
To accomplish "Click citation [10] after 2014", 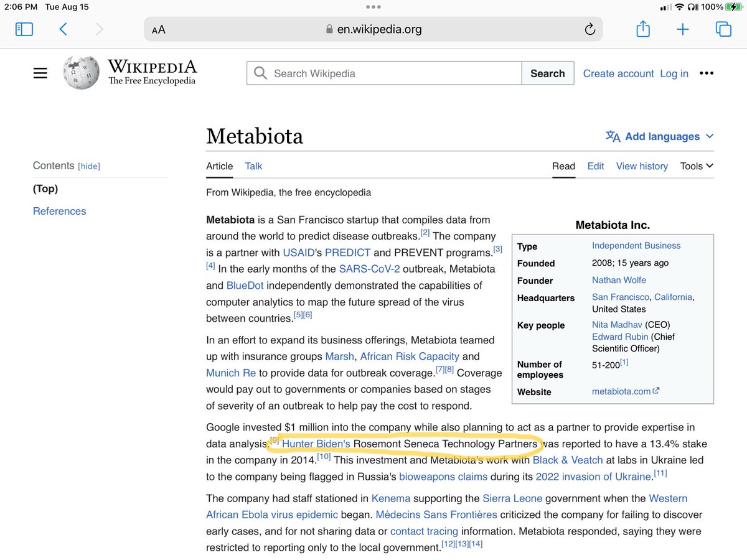I will pyautogui.click(x=324, y=457).
